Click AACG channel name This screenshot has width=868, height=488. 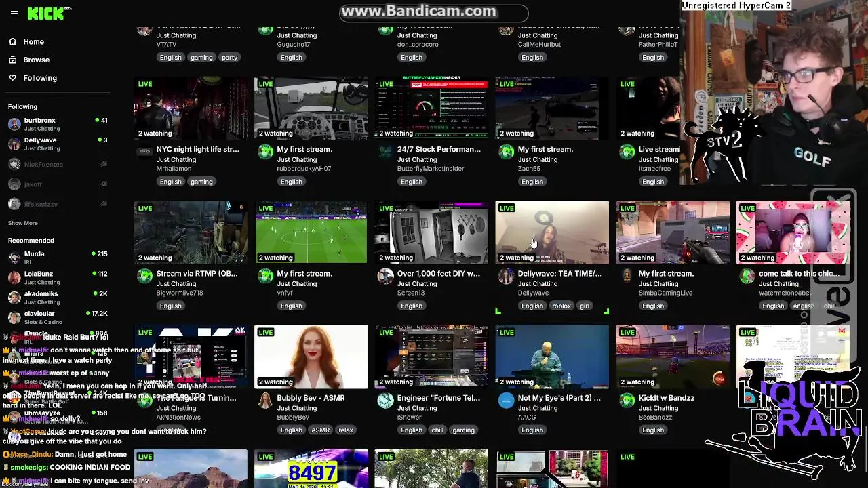527,417
